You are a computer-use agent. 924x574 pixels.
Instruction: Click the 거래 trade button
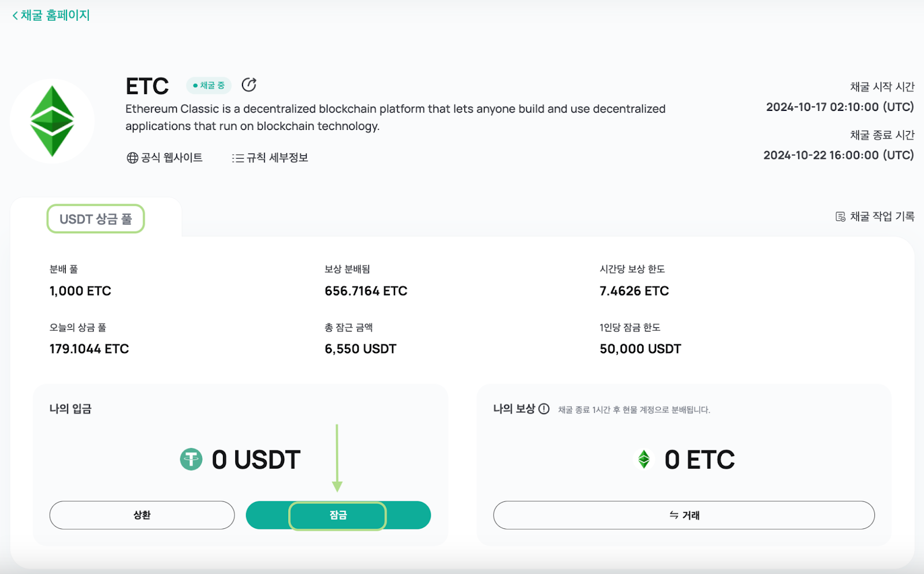pyautogui.click(x=684, y=515)
